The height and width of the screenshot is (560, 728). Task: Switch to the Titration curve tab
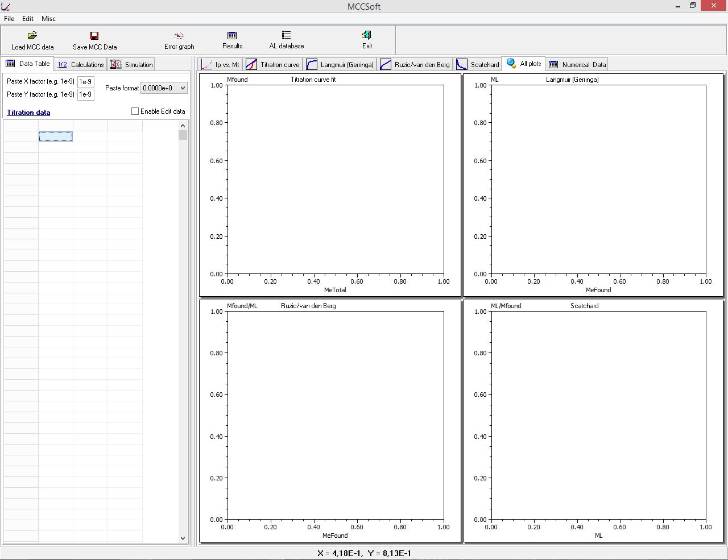(272, 65)
